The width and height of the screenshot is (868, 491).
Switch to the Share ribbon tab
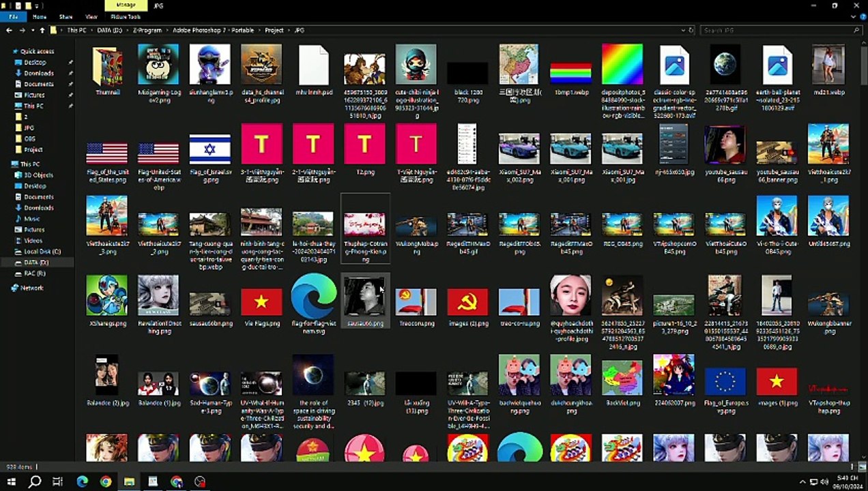point(66,16)
